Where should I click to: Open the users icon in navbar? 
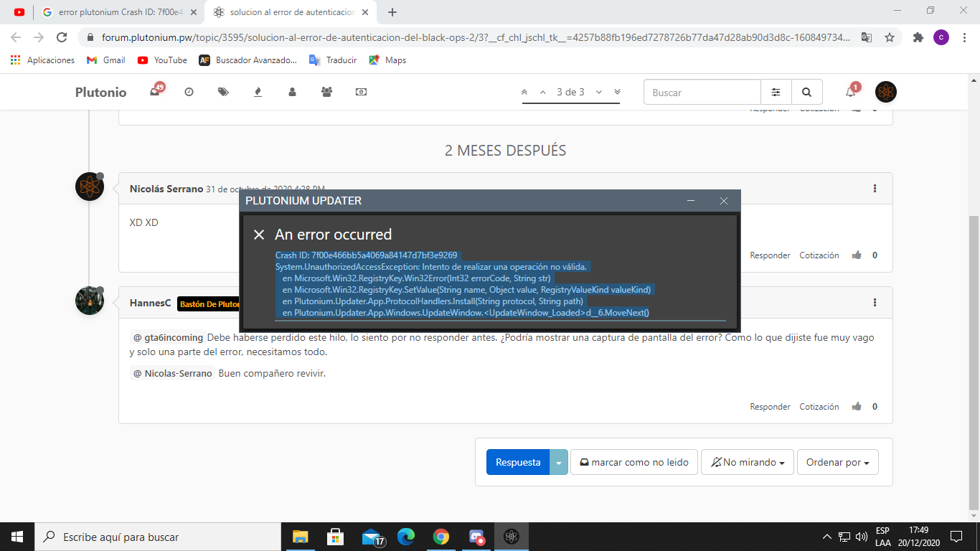point(292,92)
